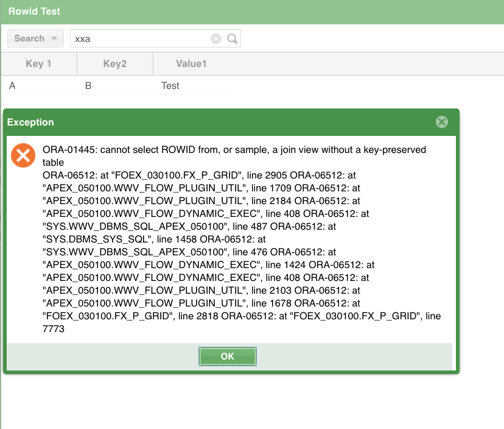The image size is (504, 429).
Task: Click the search glass to run query xxa
Action: (x=232, y=38)
